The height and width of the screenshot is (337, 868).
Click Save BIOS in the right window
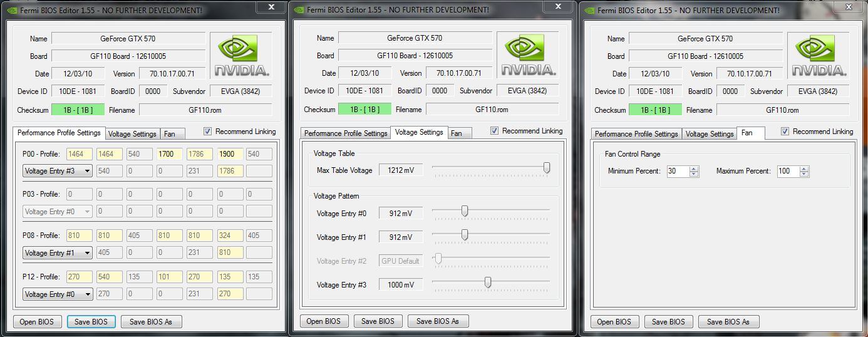coord(668,321)
